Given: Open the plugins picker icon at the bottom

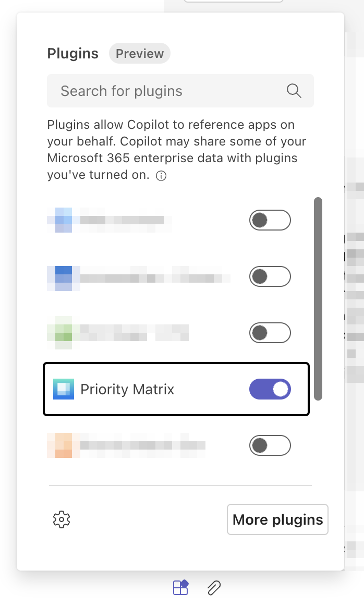Looking at the screenshot, I should [180, 587].
